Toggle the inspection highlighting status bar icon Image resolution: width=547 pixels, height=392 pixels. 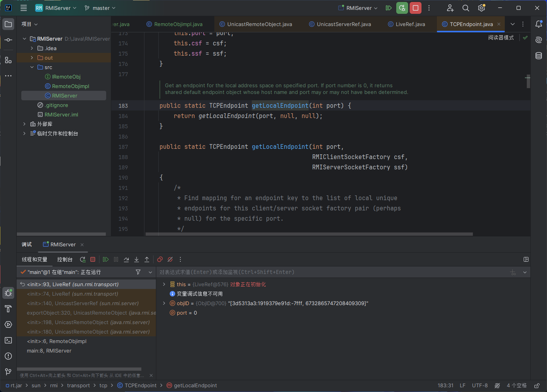(x=497, y=386)
